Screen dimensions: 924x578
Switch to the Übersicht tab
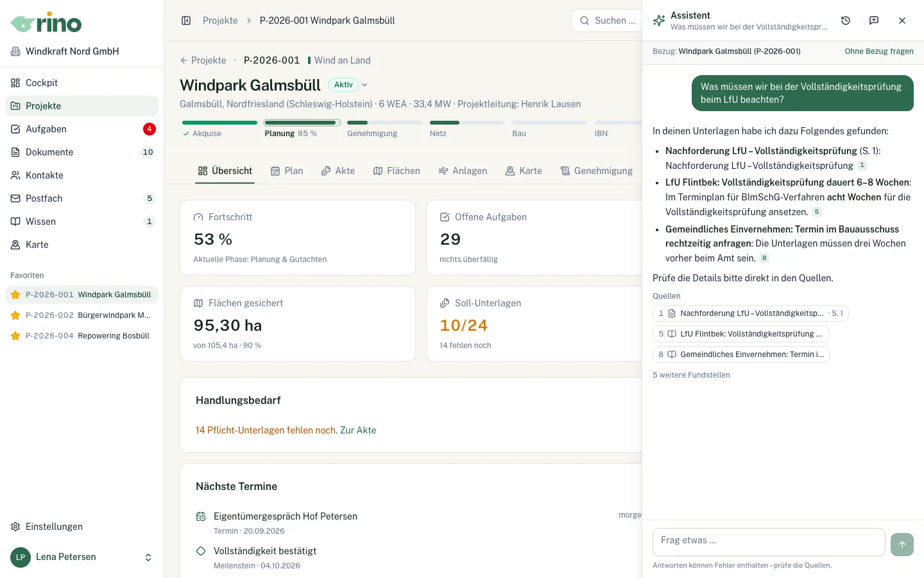pos(225,171)
